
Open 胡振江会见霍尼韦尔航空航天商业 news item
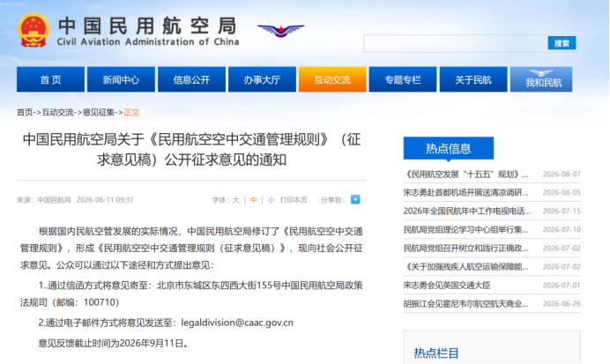coord(465,304)
